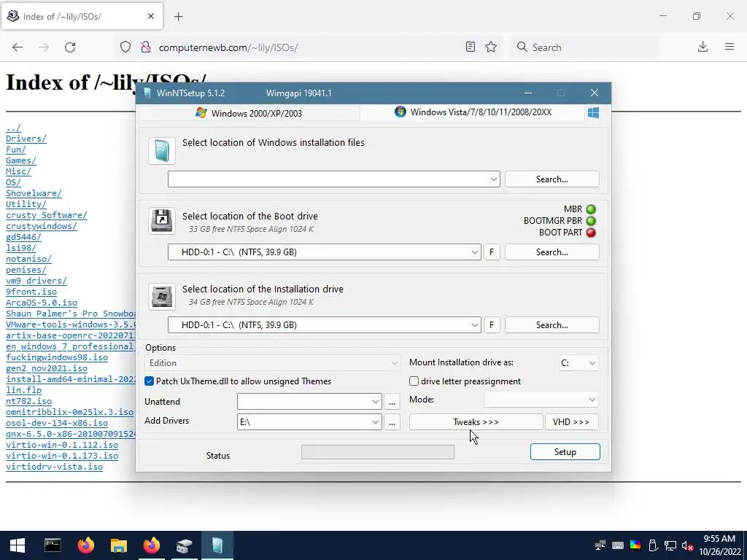Open the Add Drivers E:\ dropdown
The height and width of the screenshot is (560, 747).
309,422
